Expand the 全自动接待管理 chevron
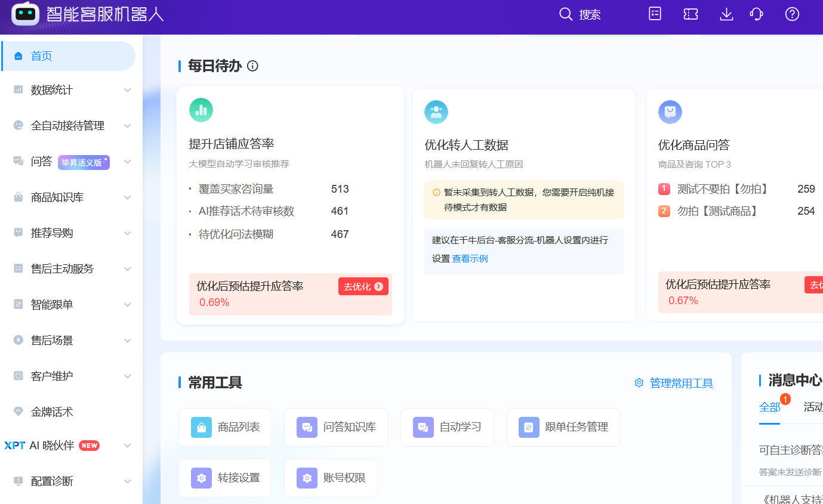This screenshot has height=504, width=823. point(127,126)
